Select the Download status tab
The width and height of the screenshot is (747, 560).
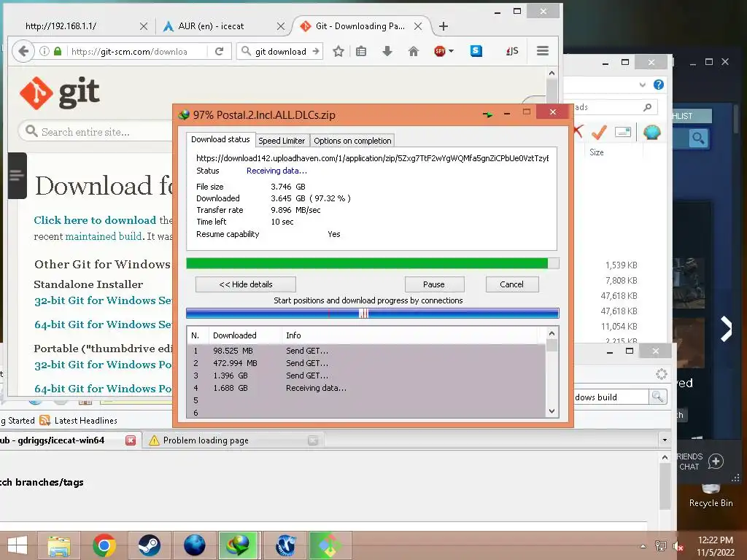pyautogui.click(x=220, y=139)
